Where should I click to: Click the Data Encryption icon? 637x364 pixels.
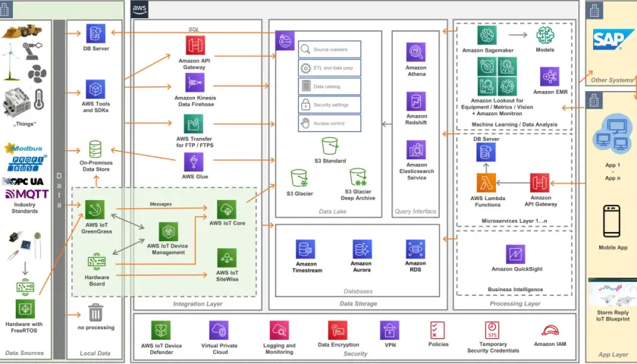[x=338, y=330]
